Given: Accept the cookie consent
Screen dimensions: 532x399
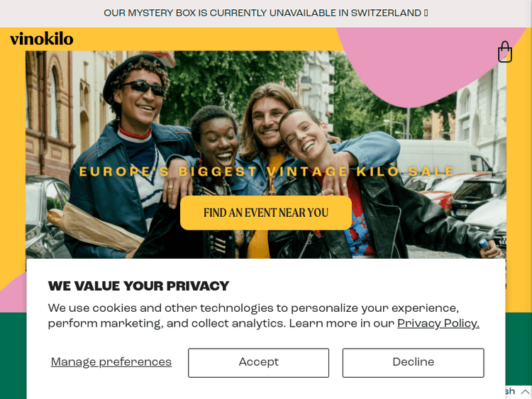Looking at the screenshot, I should 258,362.
